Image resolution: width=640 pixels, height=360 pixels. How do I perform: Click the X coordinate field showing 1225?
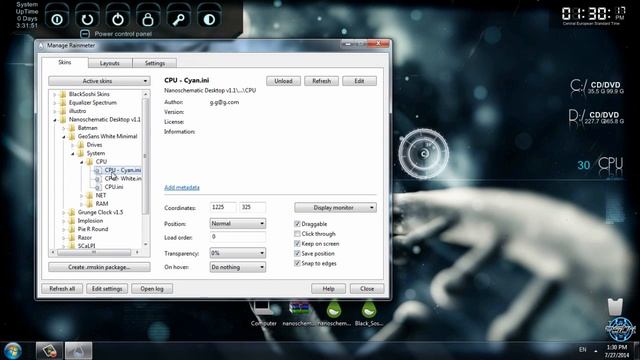[x=223, y=207]
